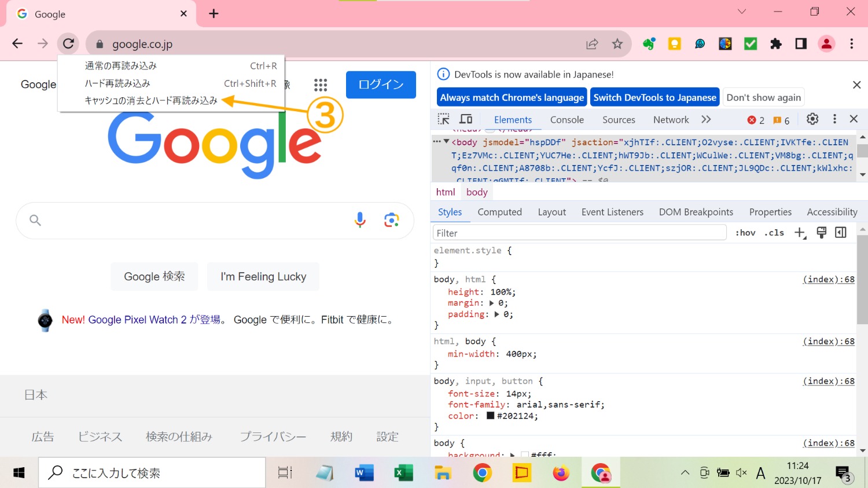This screenshot has height=488, width=868.
Task: Switch to the Network tab
Action: [x=671, y=120]
